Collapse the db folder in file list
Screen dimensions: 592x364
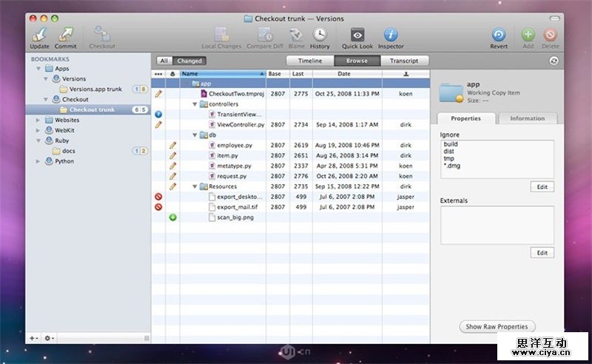pyautogui.click(x=195, y=135)
